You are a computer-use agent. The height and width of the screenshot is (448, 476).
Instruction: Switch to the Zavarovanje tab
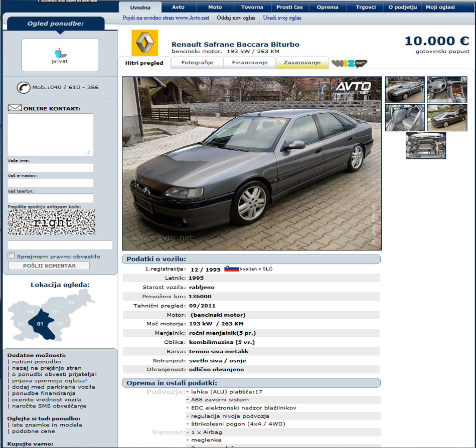[302, 63]
